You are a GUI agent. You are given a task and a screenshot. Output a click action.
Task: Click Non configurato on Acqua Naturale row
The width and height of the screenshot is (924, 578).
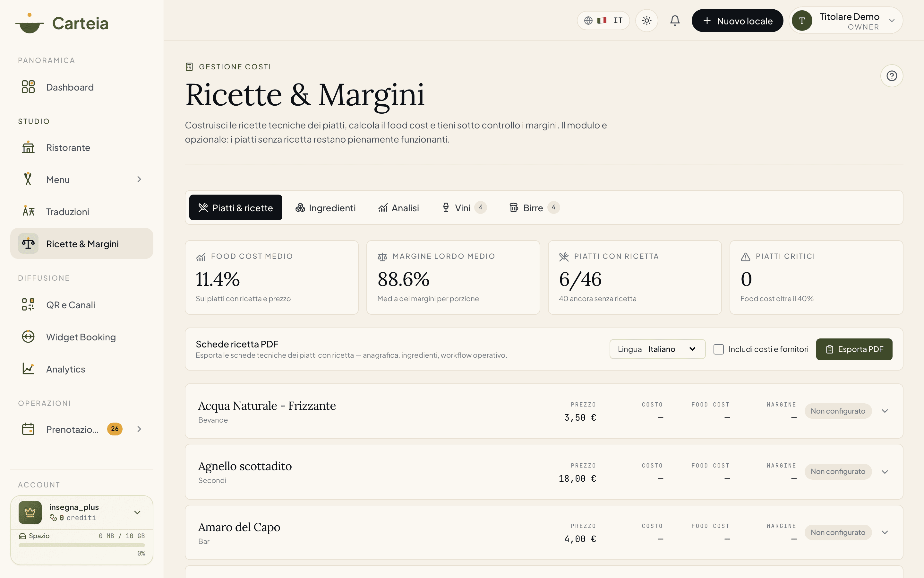coord(838,411)
